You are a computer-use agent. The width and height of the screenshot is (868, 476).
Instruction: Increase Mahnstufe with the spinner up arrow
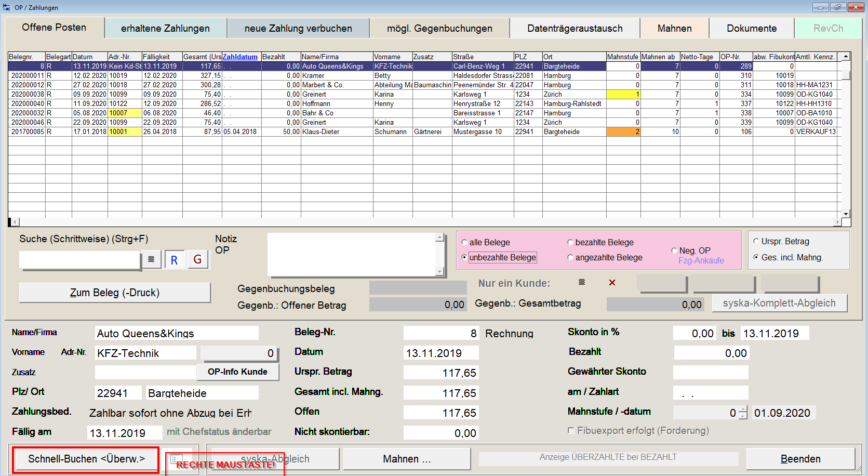pos(743,409)
